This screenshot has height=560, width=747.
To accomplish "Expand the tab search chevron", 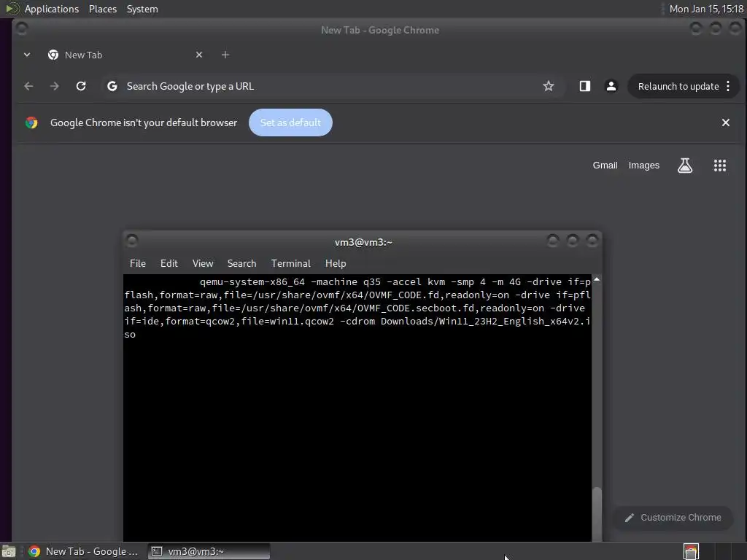I will click(27, 55).
